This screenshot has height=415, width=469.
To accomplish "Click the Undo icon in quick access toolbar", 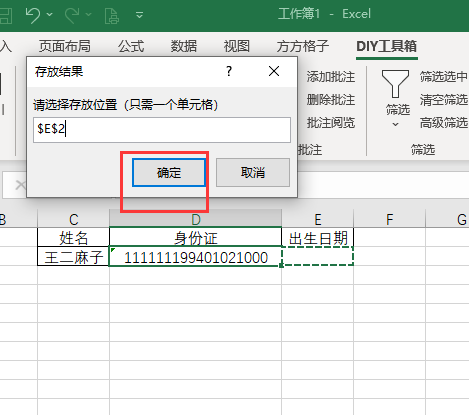I will 33,15.
